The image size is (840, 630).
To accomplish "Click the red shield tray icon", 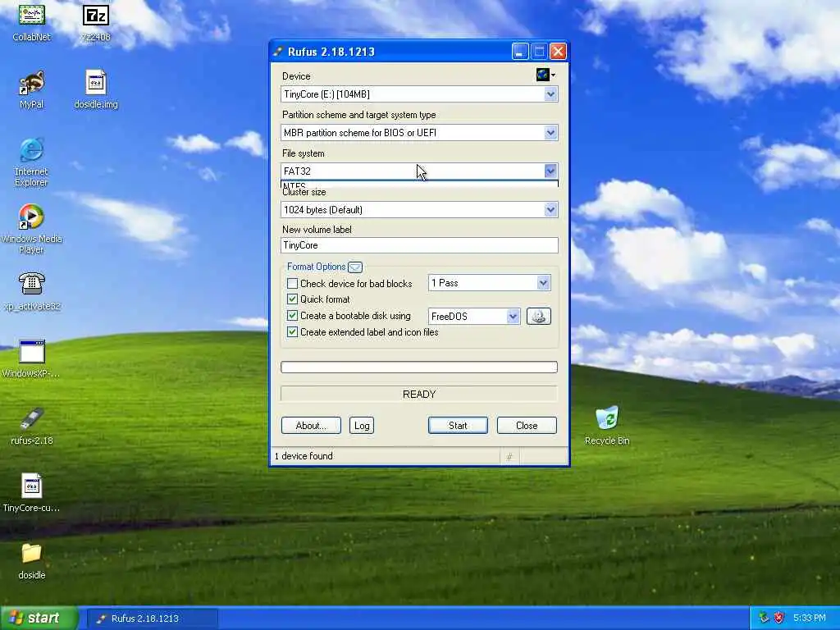I will coord(779,618).
